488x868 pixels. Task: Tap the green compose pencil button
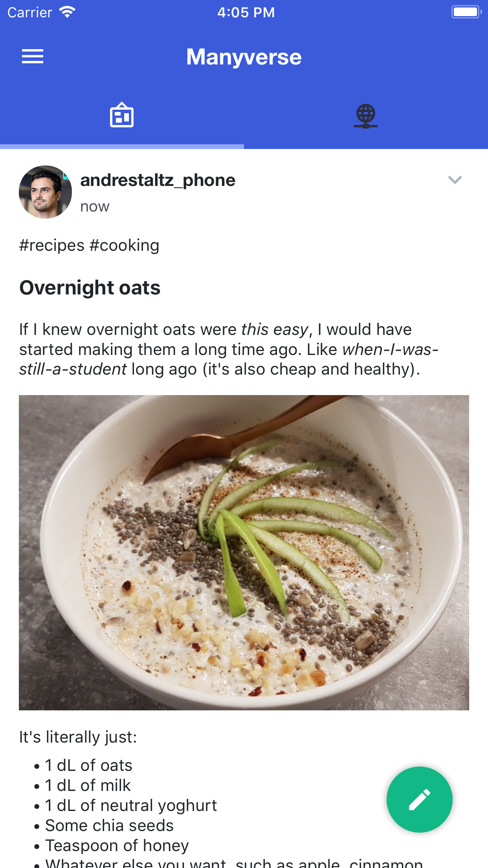click(419, 799)
